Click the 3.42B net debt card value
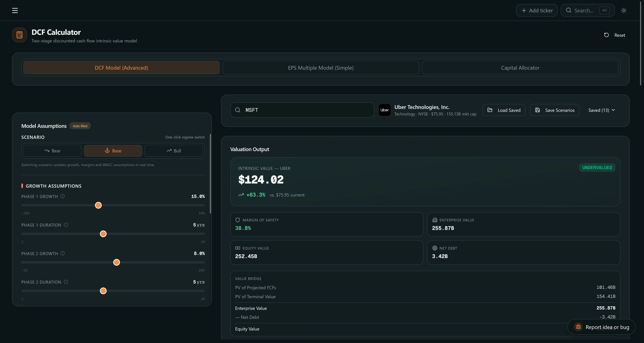Image resolution: width=644 pixels, height=343 pixels. click(440, 256)
